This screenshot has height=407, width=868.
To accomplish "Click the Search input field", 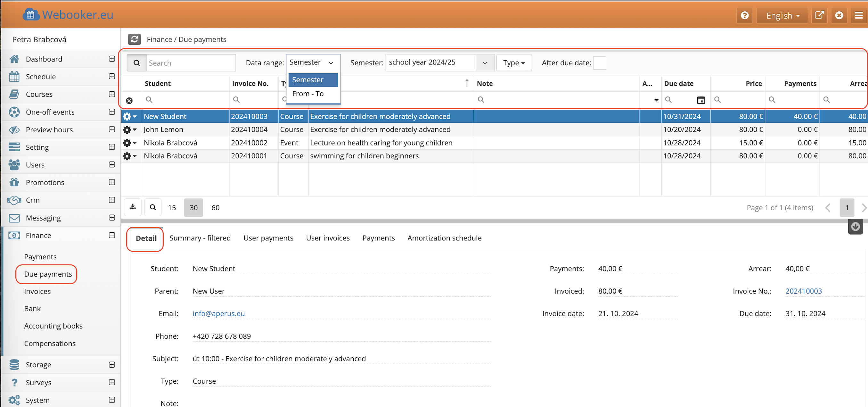I will point(191,63).
